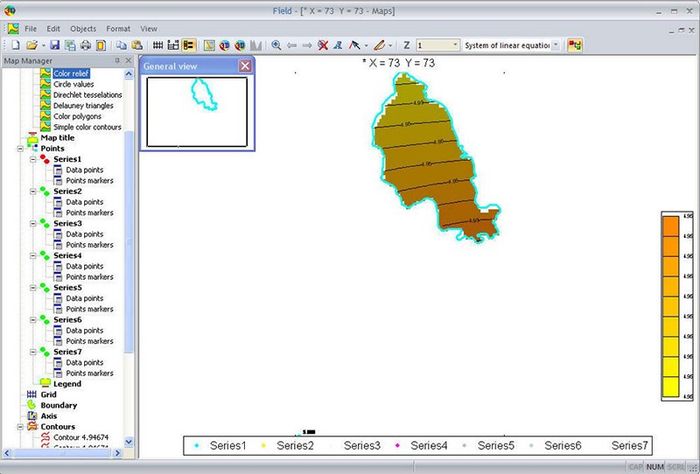Open the open-folder dropdown arrow

pyautogui.click(x=43, y=46)
